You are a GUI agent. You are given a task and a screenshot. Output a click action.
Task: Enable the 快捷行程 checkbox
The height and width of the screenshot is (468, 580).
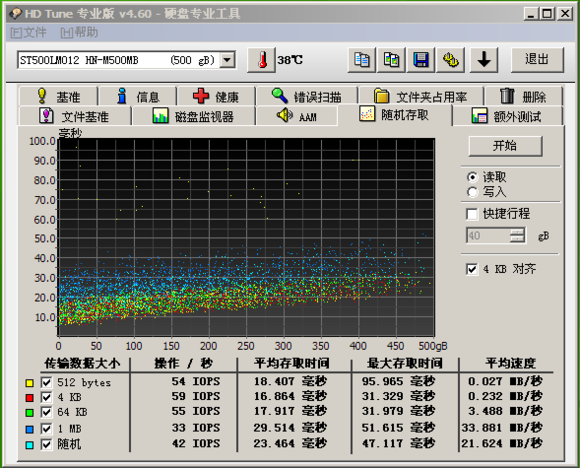click(x=472, y=214)
